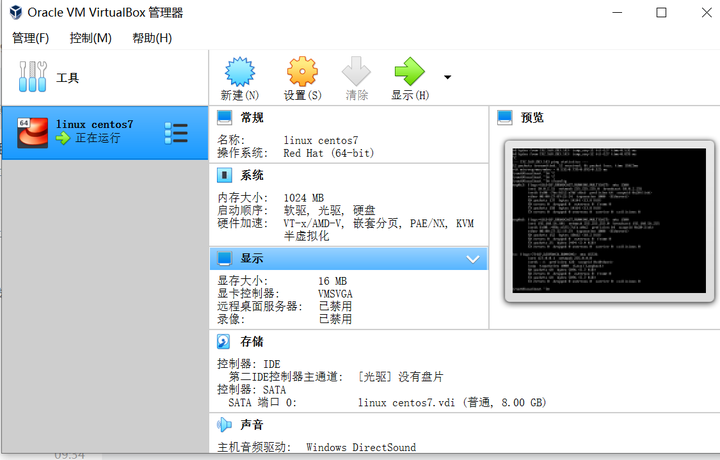Collapse the 显示 section with its chevron

(x=472, y=259)
